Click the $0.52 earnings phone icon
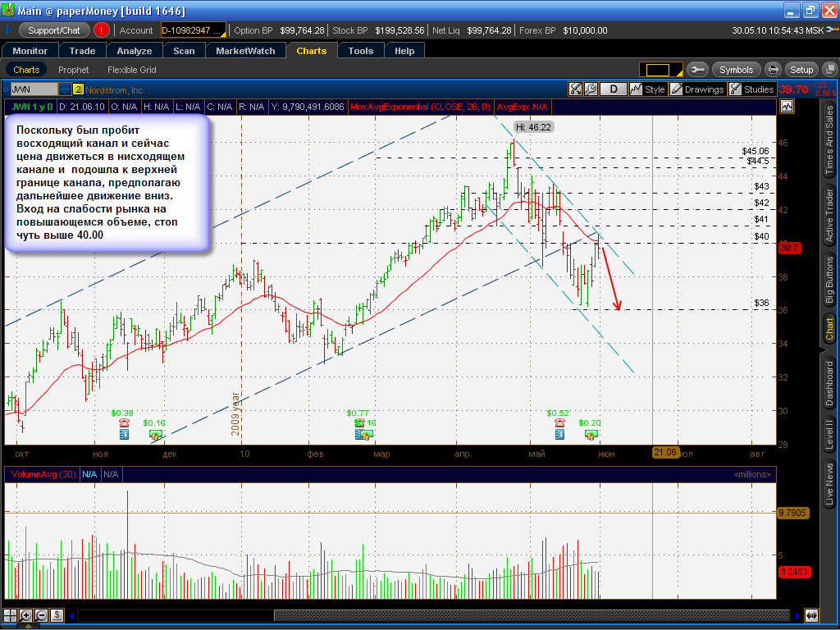Image resolution: width=840 pixels, height=630 pixels. coord(559,422)
